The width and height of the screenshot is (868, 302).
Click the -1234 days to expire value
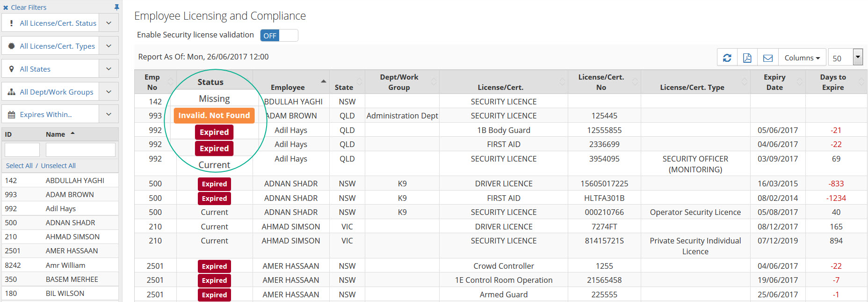click(x=836, y=198)
